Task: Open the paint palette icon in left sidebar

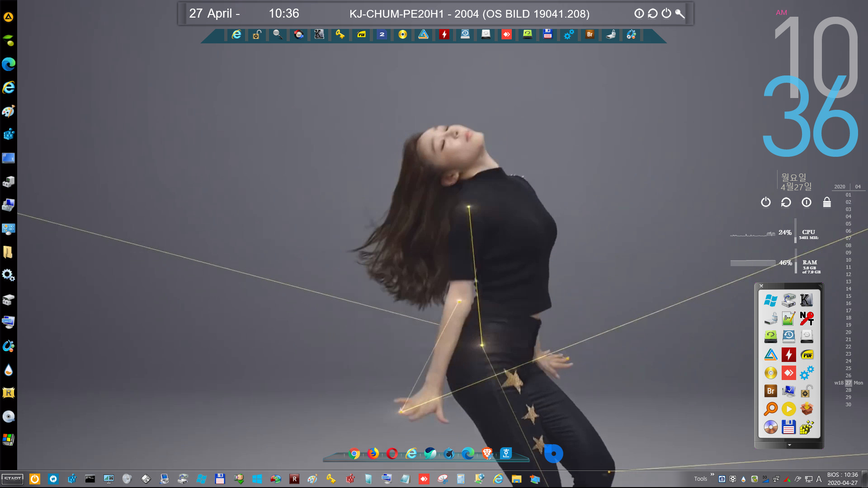Action: coord(9,111)
